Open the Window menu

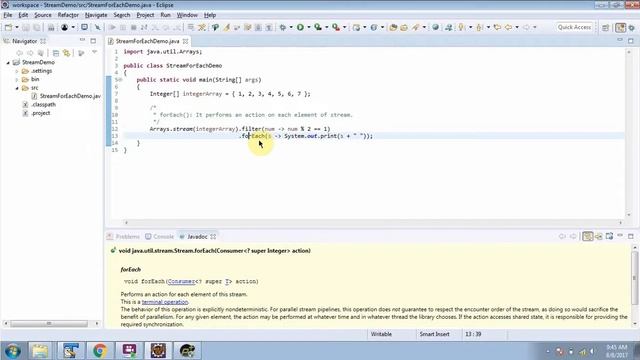[187, 15]
